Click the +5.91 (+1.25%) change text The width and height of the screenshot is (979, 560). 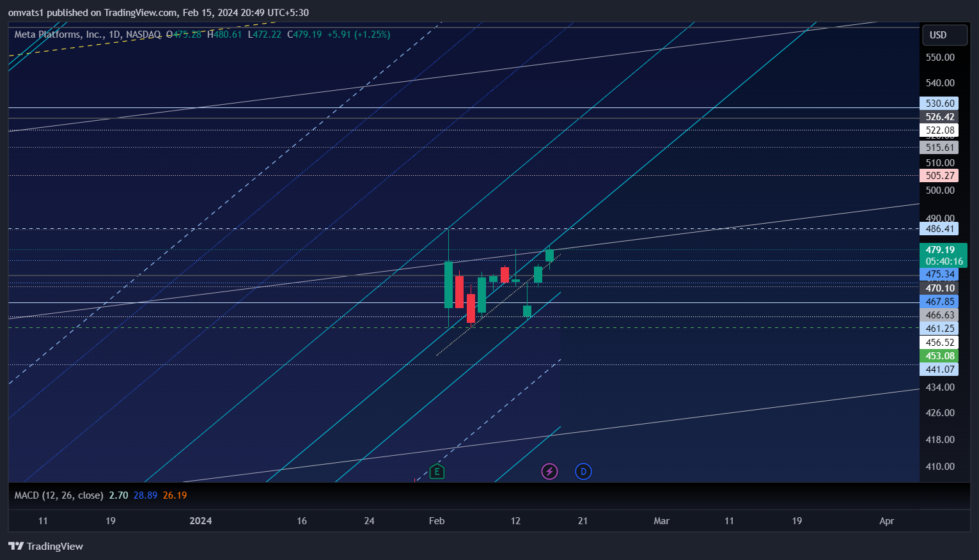coord(359,35)
